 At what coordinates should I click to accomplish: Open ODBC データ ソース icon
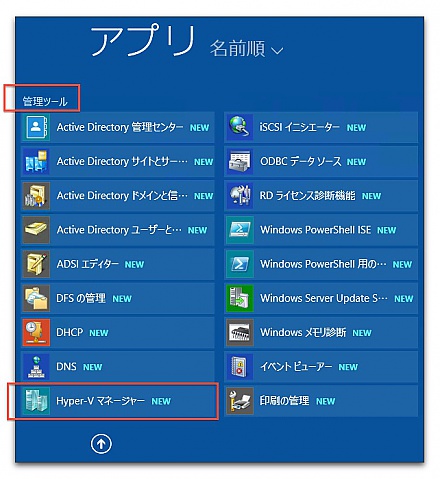239,161
